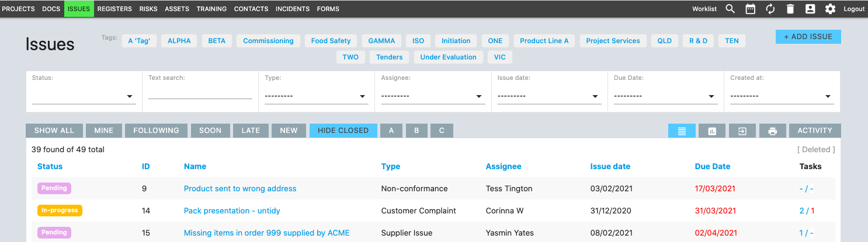Viewport: 868px width, 242px height.
Task: Open the trash bin icon
Action: pyautogui.click(x=790, y=9)
